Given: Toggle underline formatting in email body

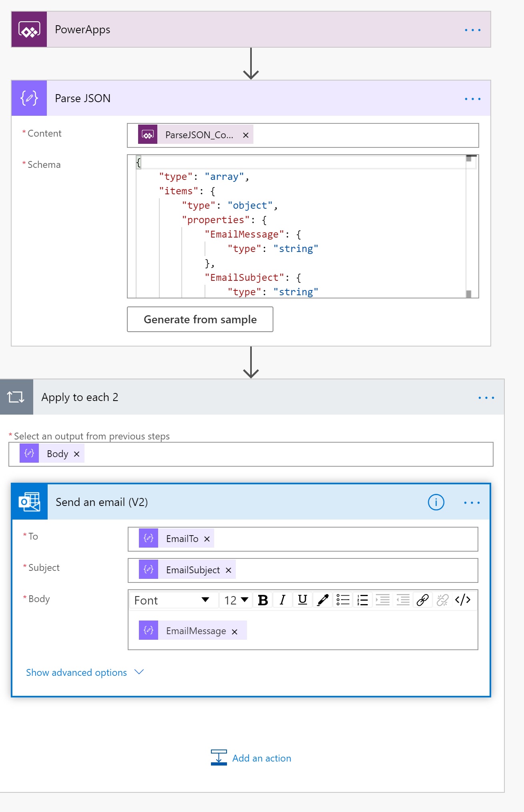Looking at the screenshot, I should click(x=303, y=600).
